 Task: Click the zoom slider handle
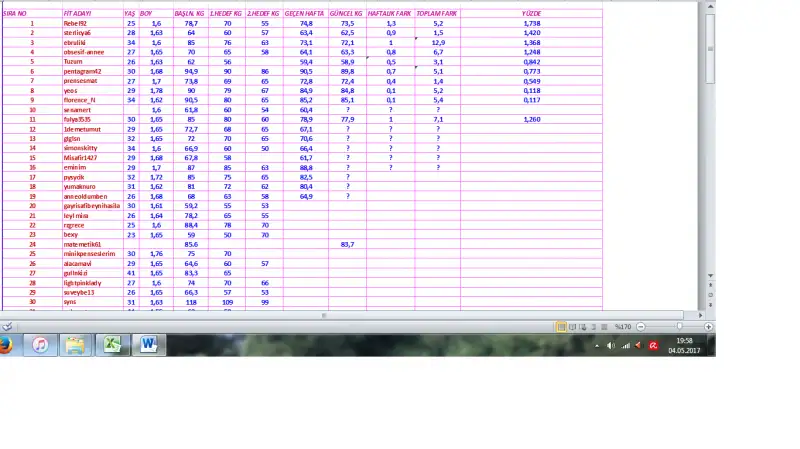tap(680, 327)
